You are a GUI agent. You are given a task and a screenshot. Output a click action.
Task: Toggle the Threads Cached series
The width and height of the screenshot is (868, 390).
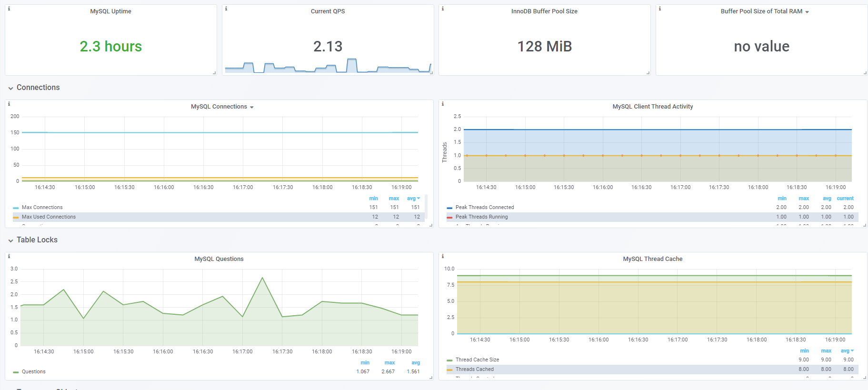click(x=475, y=370)
